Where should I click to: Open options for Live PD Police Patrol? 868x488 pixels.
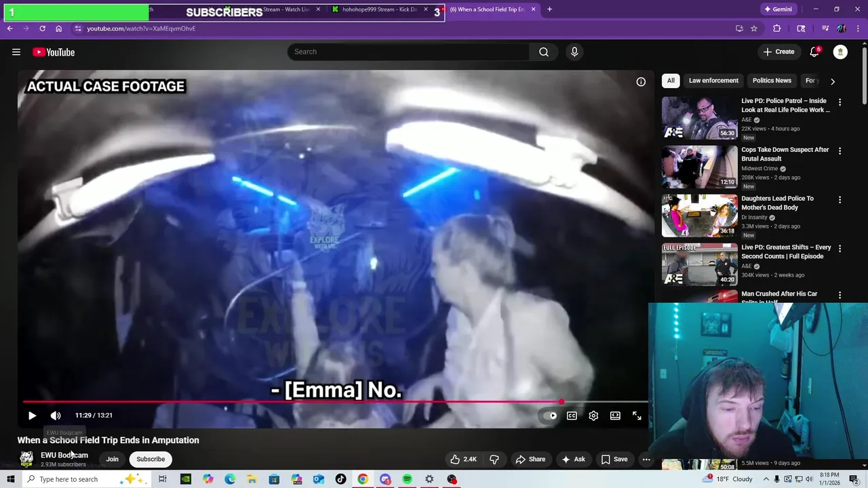pyautogui.click(x=840, y=102)
